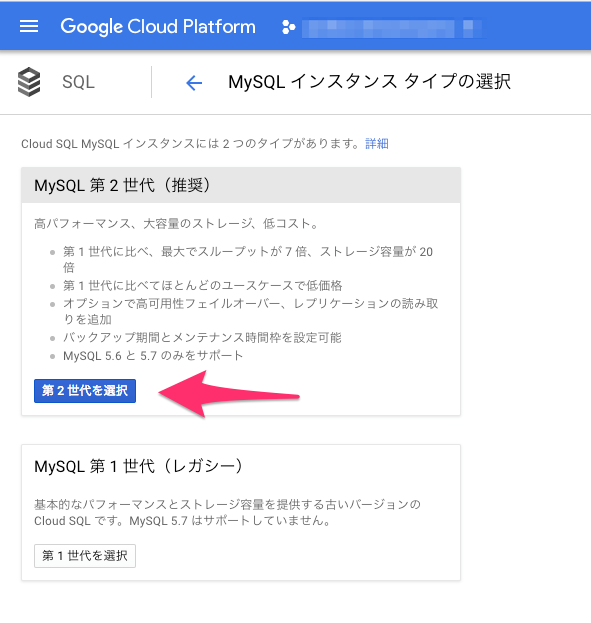This screenshot has width=591, height=623.
Task: Click the 高パフォーマンス summary line
Action: pos(176,223)
